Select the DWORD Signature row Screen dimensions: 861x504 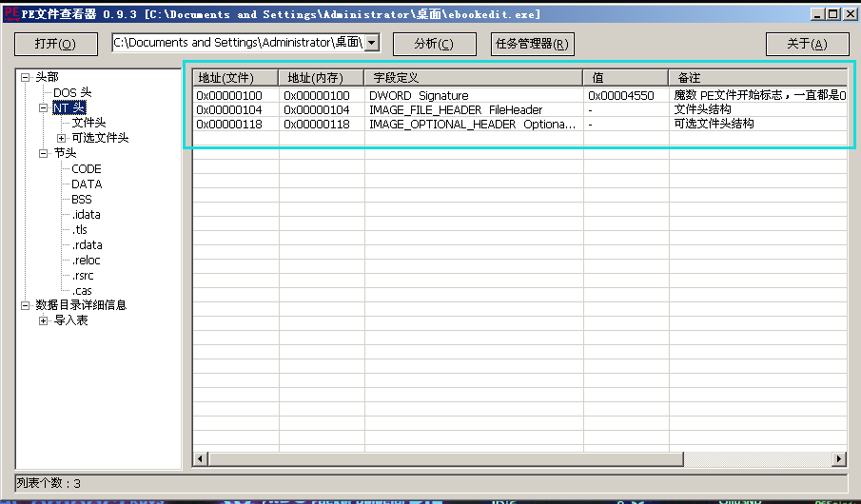pyautogui.click(x=419, y=95)
